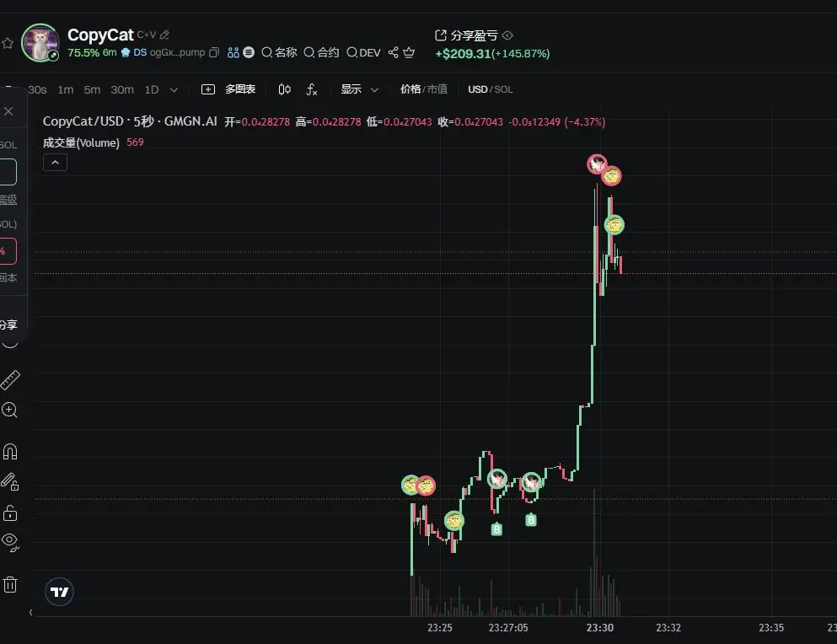Click the topmost red-ringed anime avatar marker
The image size is (837, 644).
[x=597, y=164]
